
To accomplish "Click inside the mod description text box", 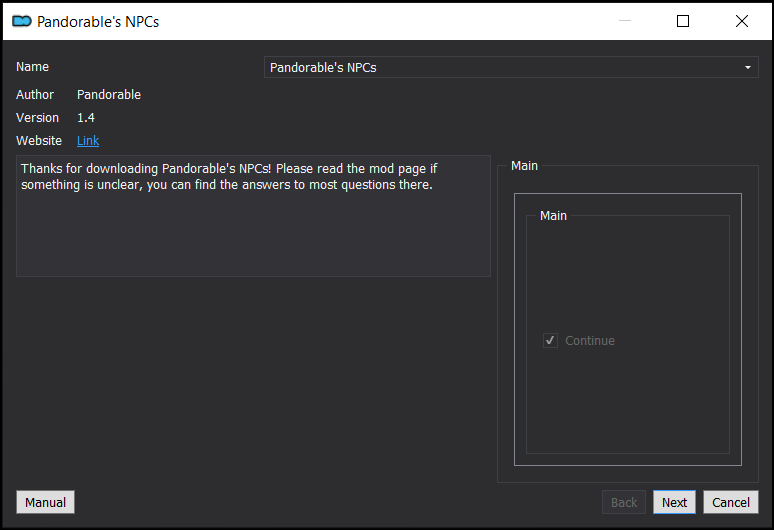I will (253, 216).
